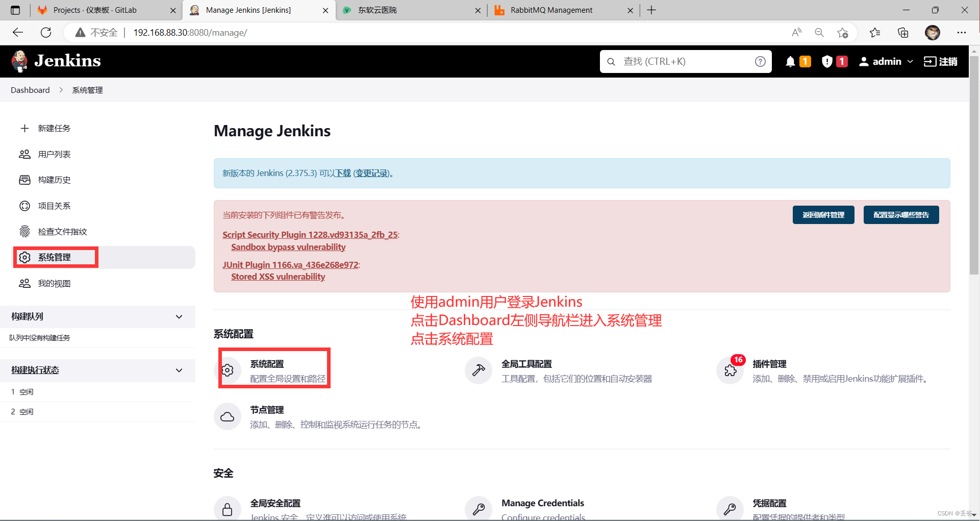Click the browser address bar URL
Image resolution: width=980 pixels, height=521 pixels.
coord(190,33)
